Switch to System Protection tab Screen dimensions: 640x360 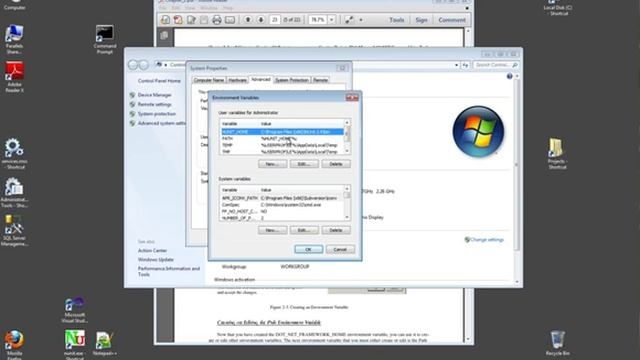tap(292, 80)
